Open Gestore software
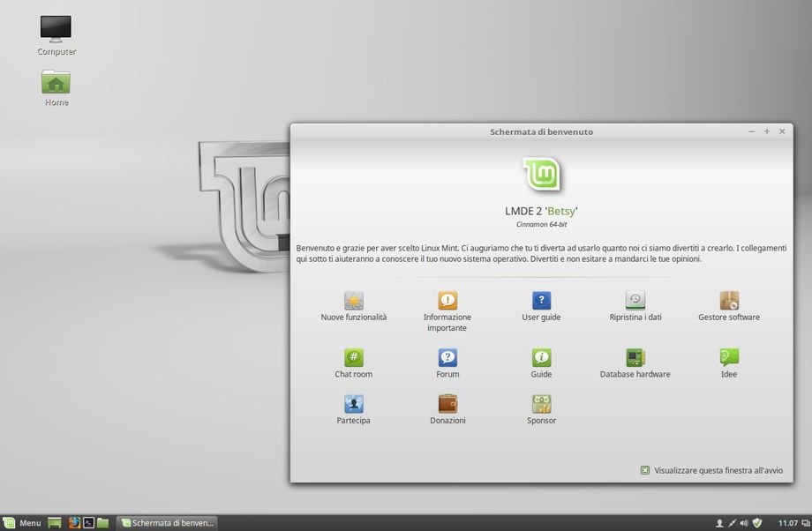812x531 pixels. 729,301
